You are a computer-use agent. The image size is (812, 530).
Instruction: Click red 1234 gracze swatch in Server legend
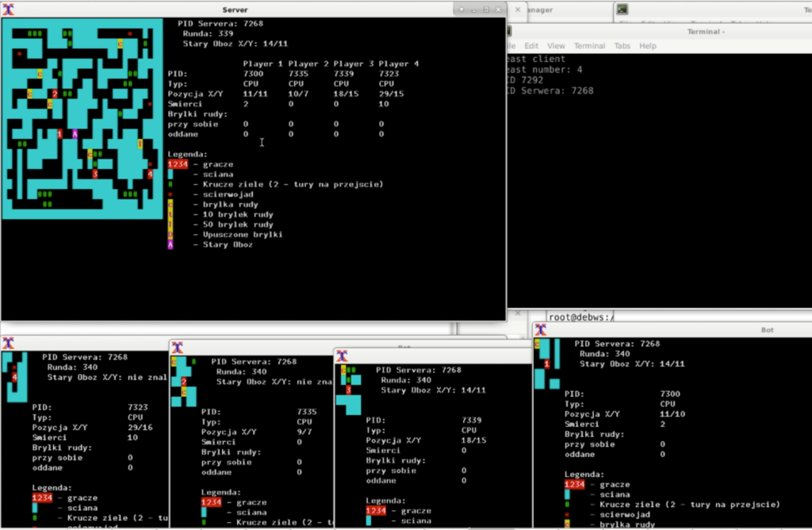(x=178, y=164)
